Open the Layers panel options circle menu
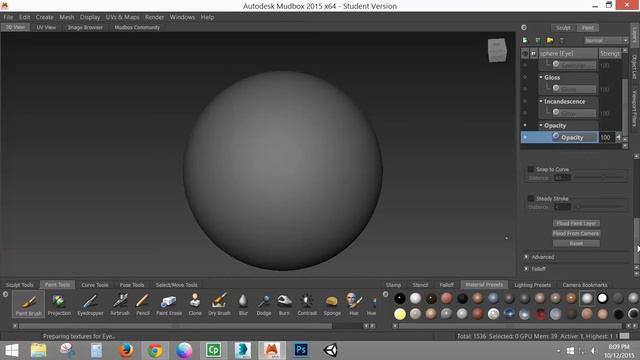 click(x=524, y=28)
